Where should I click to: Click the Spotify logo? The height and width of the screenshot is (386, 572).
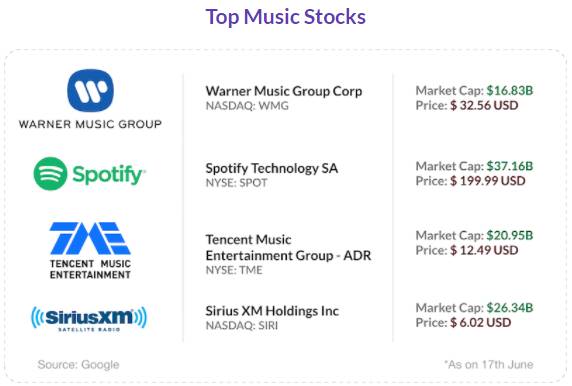(x=89, y=174)
